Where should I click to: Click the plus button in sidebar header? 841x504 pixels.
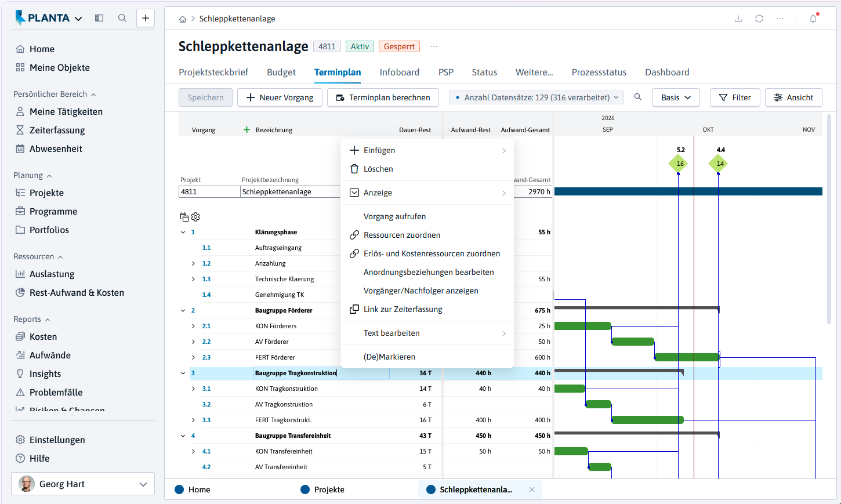coord(146,18)
